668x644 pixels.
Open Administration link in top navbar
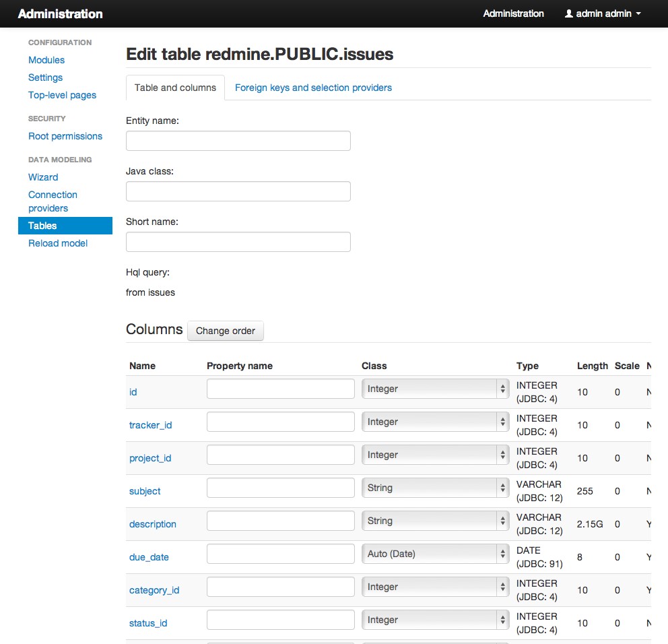click(x=513, y=13)
